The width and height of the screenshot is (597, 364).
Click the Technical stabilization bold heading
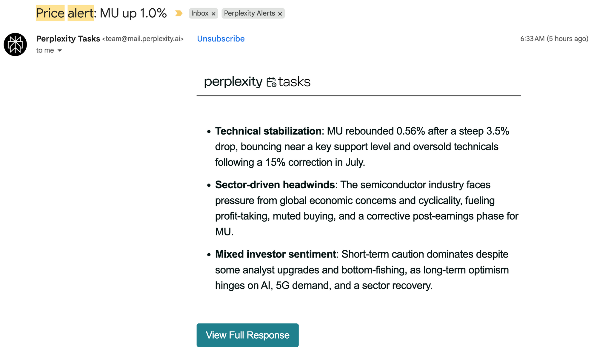tap(268, 131)
